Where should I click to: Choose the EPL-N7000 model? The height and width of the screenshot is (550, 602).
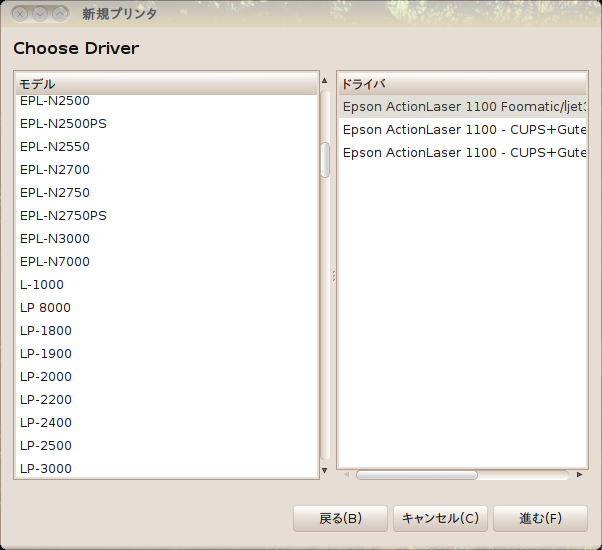pyautogui.click(x=167, y=262)
